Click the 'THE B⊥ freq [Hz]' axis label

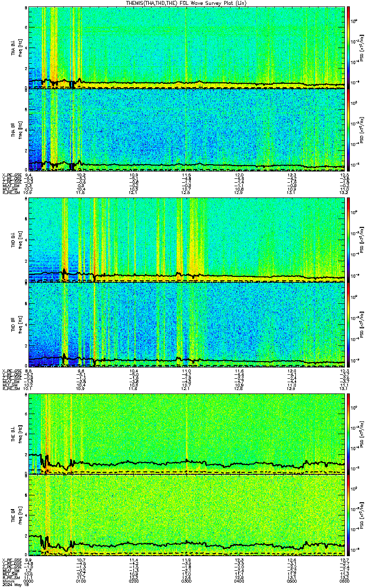pyautogui.click(x=17, y=434)
